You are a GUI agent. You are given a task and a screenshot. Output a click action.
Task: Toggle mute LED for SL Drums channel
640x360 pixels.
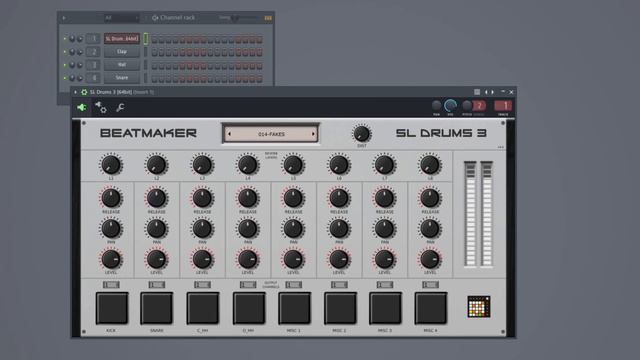point(64,39)
